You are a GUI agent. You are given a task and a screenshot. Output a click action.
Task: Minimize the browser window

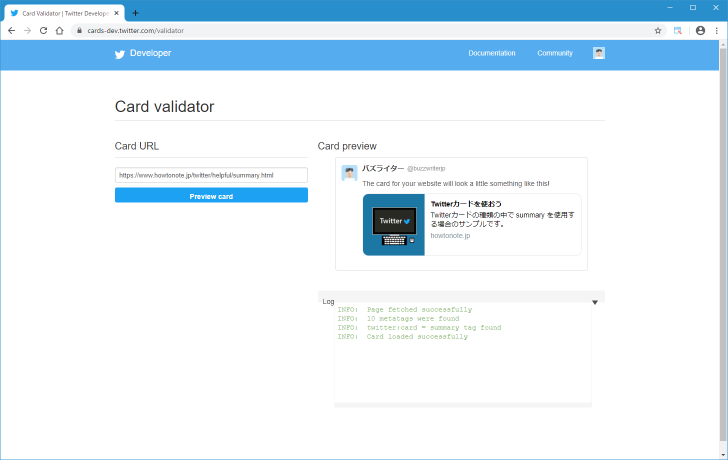pos(670,7)
